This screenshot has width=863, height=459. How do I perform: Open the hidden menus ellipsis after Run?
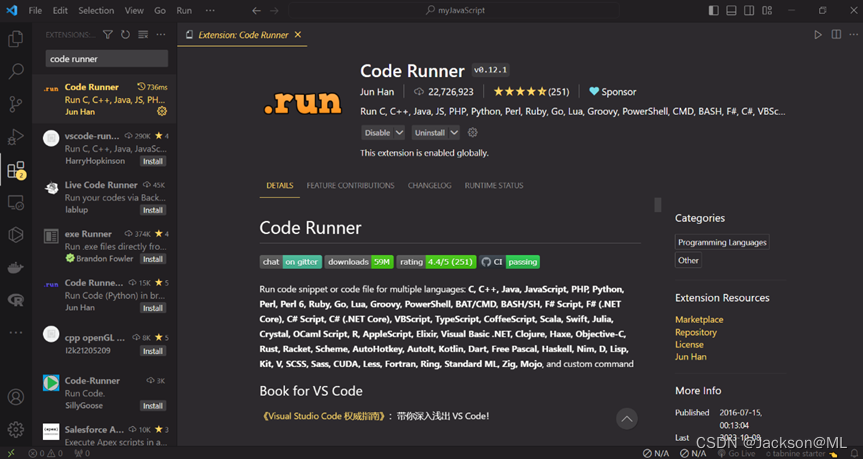(x=210, y=10)
